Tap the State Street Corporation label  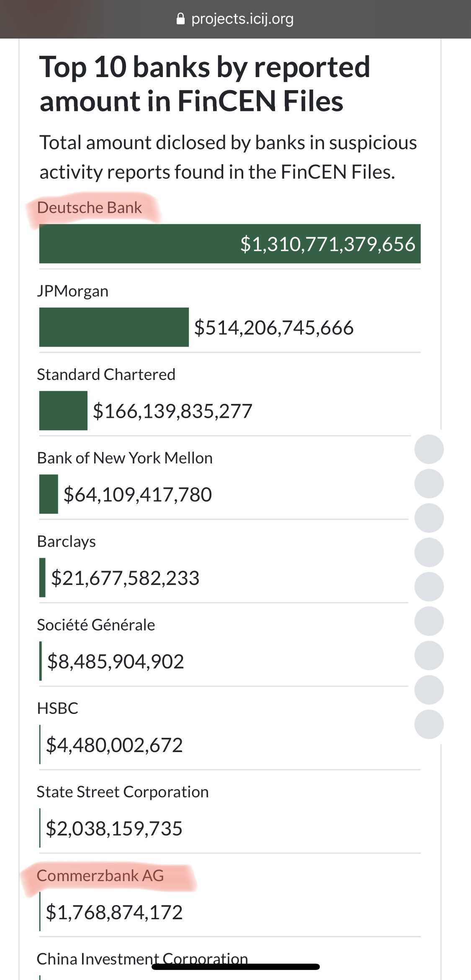click(x=123, y=792)
